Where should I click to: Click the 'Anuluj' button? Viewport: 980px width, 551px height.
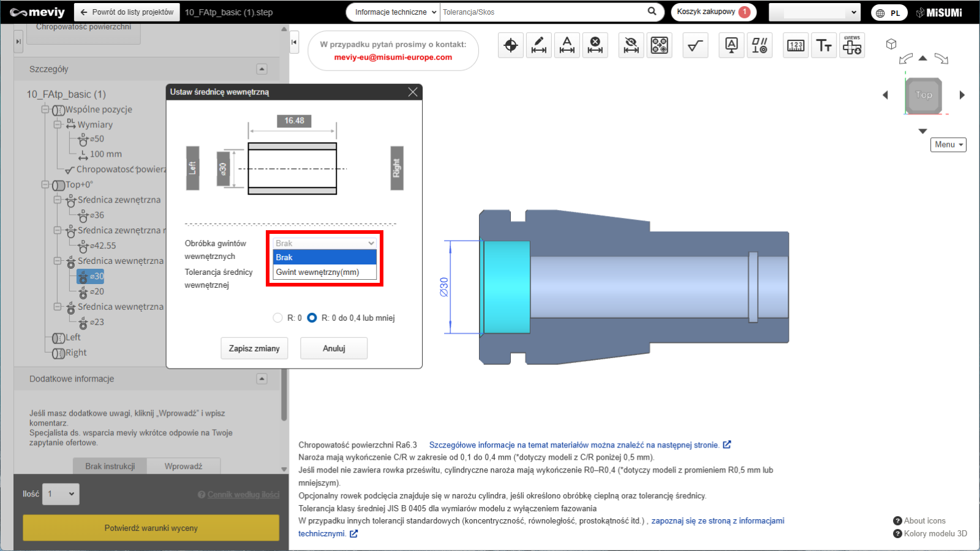[334, 348]
